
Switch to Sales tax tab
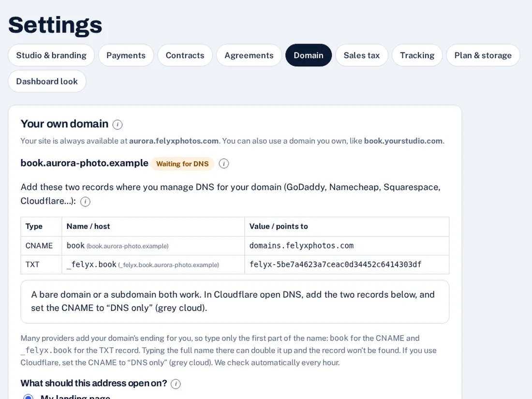pos(362,55)
